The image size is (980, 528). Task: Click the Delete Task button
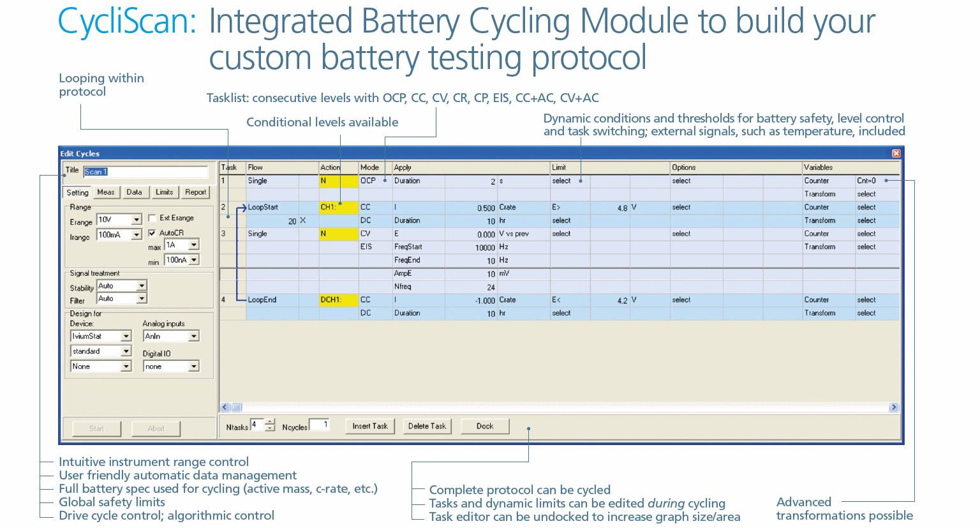[427, 426]
